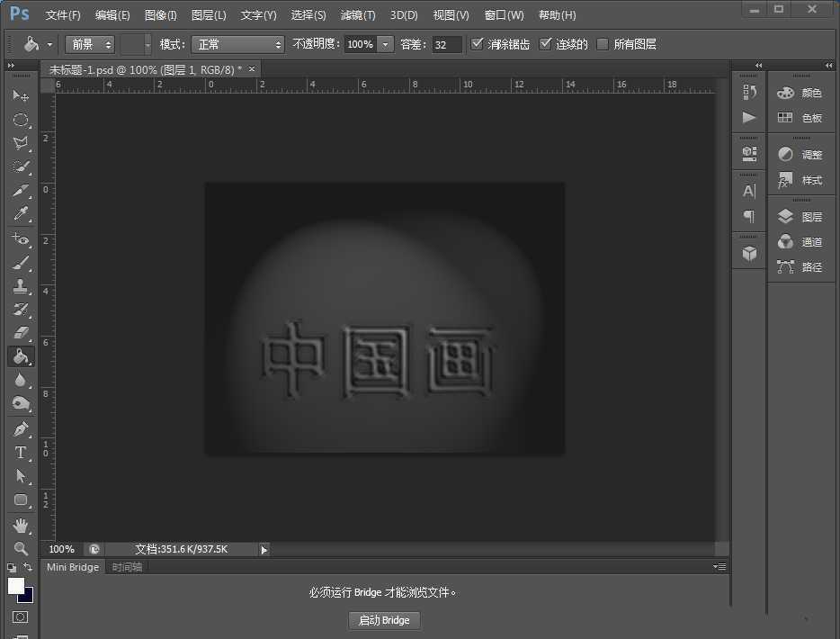Viewport: 840px width, 639px height.
Task: Click the 启动 Bridge button
Action: [384, 620]
